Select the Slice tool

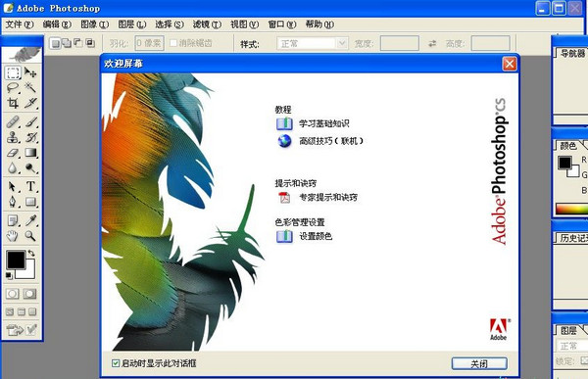pyautogui.click(x=30, y=103)
